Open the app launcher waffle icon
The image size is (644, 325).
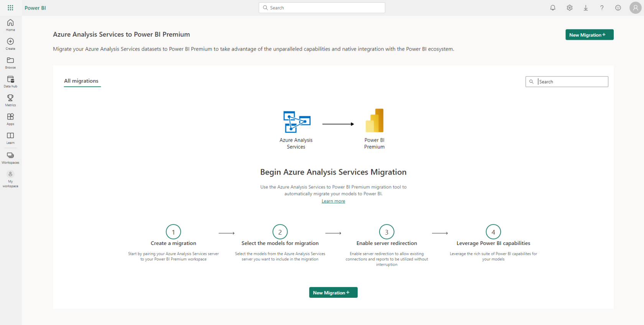[10, 8]
